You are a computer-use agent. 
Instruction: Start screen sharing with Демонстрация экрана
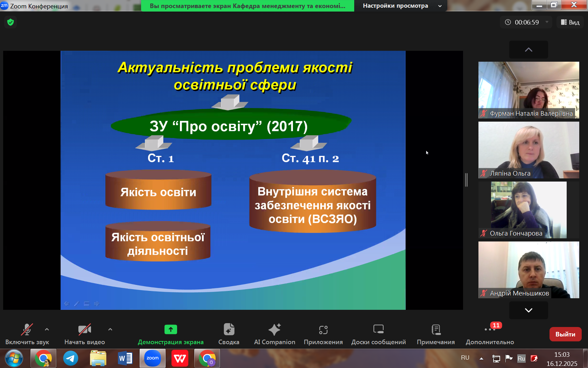click(170, 334)
